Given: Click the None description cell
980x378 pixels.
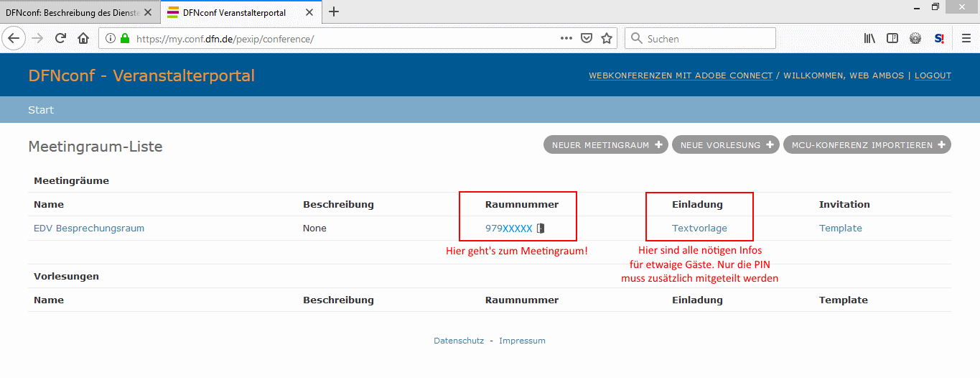Looking at the screenshot, I should [314, 229].
